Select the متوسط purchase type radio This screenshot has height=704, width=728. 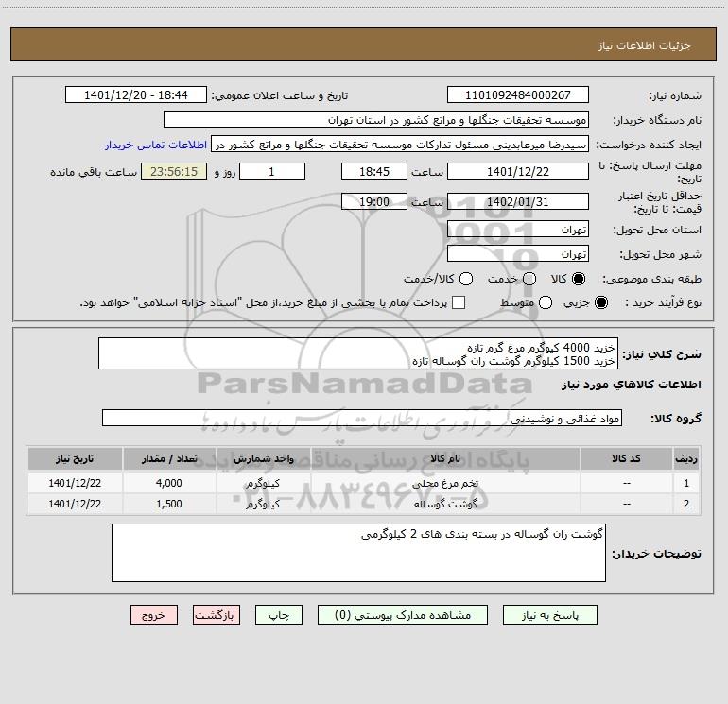click(x=546, y=302)
